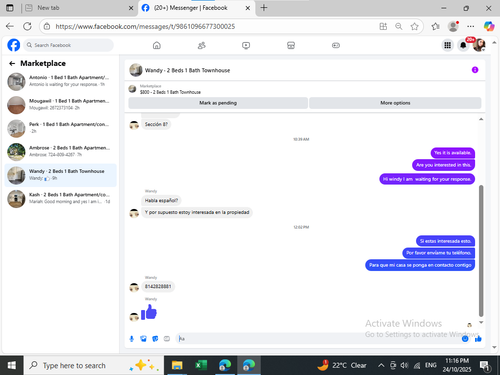Open the Windows Start button
The height and width of the screenshot is (375, 500).
11,365
